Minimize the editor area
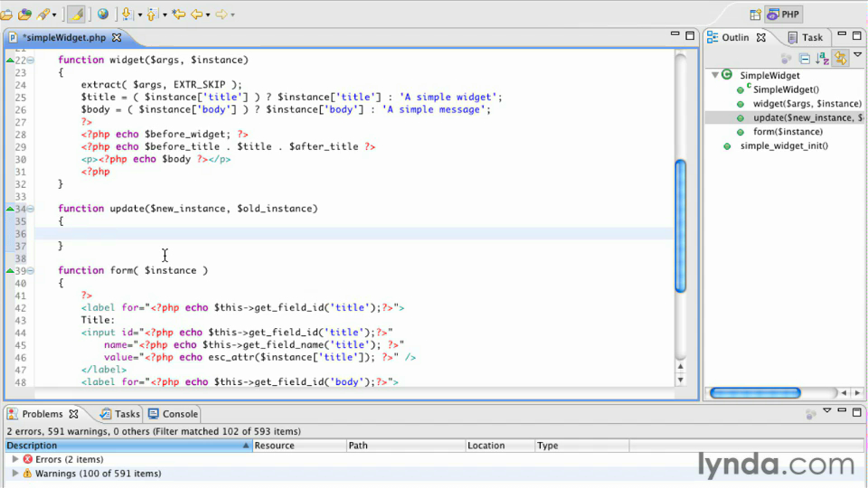This screenshot has width=868, height=488. click(x=675, y=34)
